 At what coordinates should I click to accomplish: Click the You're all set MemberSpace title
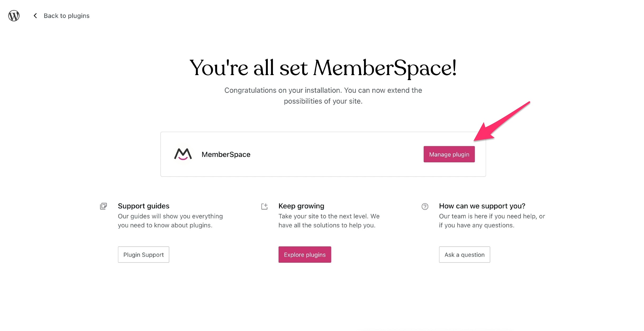tap(323, 68)
